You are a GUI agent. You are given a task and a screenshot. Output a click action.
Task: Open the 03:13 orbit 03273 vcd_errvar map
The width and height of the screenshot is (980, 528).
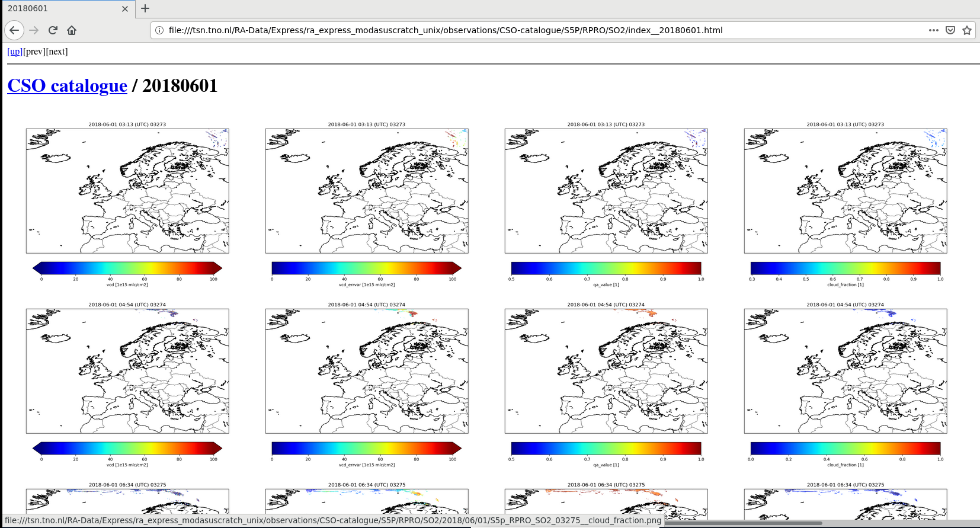(x=367, y=191)
